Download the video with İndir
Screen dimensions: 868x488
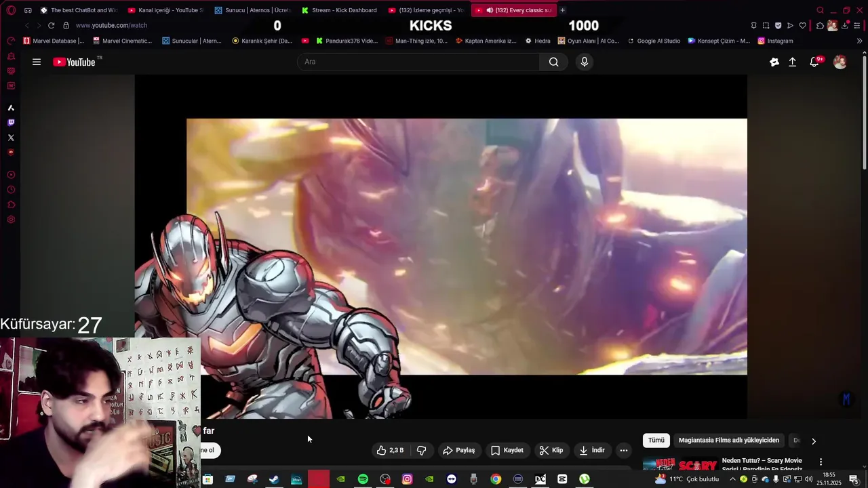click(591, 450)
